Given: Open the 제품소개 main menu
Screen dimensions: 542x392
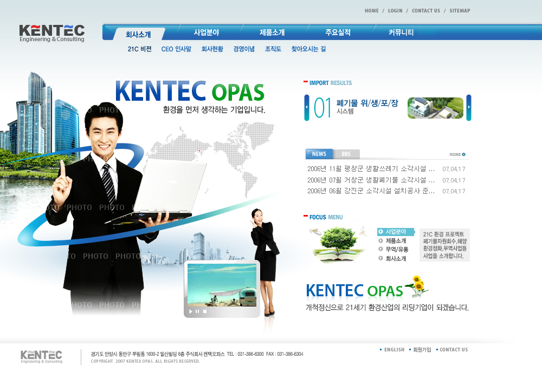Looking at the screenshot, I should [272, 32].
